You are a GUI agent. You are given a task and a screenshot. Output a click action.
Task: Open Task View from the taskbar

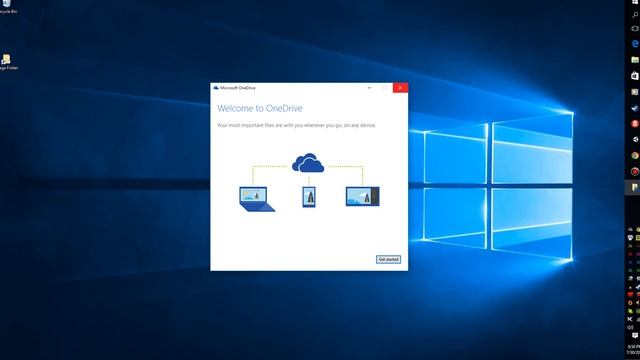(x=635, y=29)
